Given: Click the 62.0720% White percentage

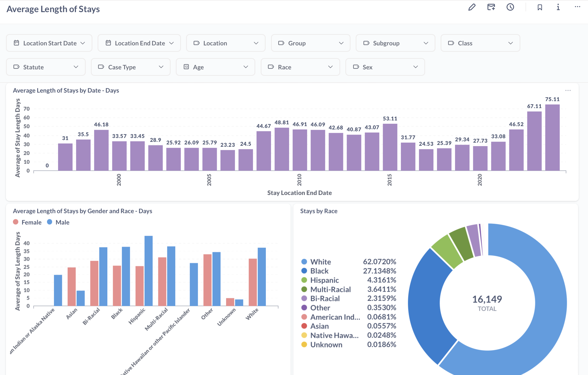Looking at the screenshot, I should coord(379,262).
